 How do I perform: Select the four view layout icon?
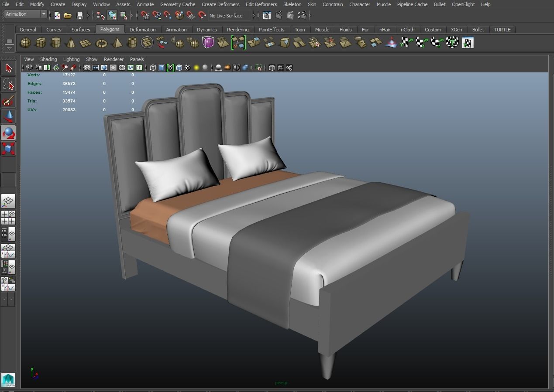[8, 218]
